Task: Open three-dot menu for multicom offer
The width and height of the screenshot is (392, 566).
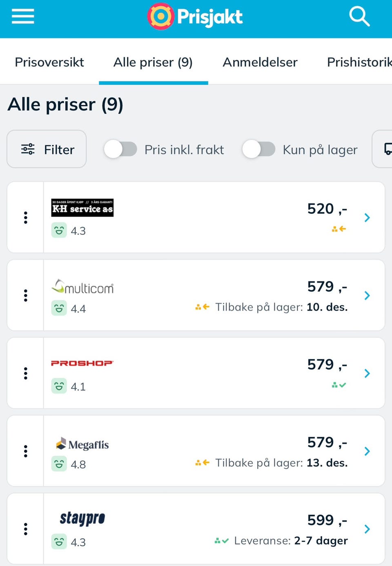Action: (26, 295)
